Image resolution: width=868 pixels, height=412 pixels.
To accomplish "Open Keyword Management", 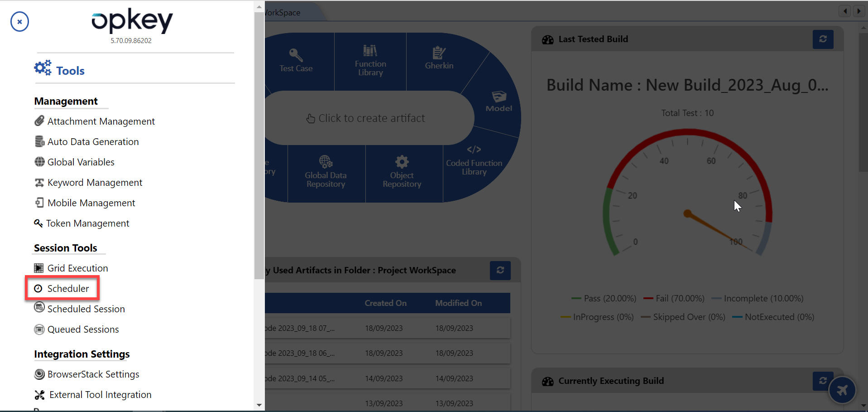I will tap(88, 182).
